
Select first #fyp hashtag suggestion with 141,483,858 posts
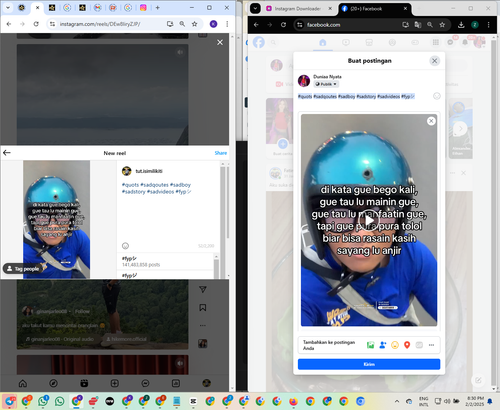tap(166, 261)
